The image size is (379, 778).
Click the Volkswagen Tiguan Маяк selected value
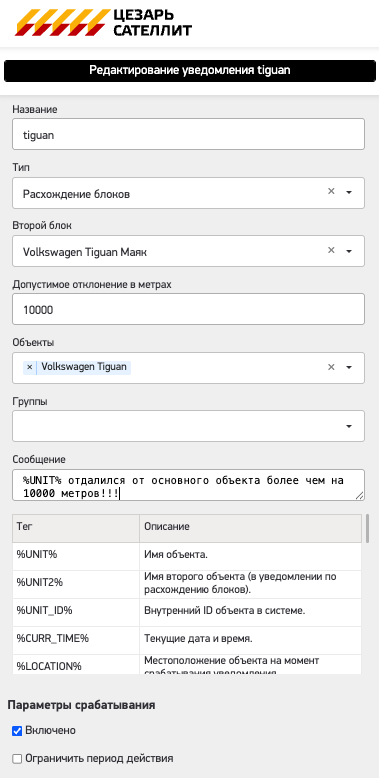(85, 253)
